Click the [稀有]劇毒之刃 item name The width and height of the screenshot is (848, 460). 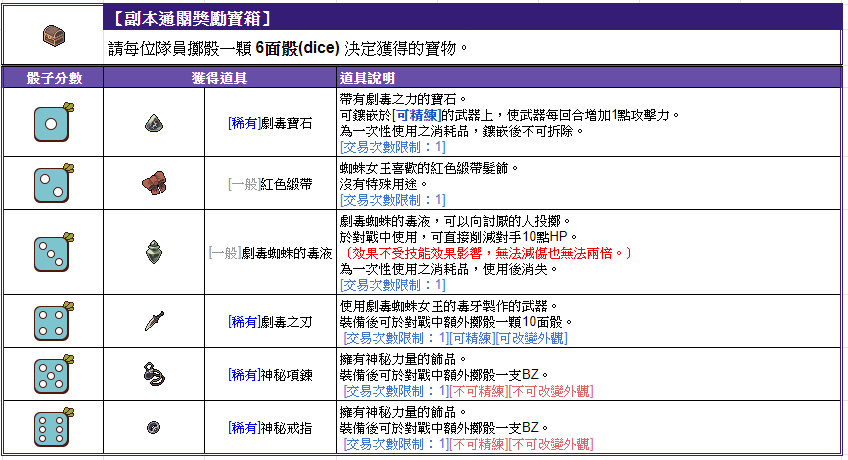coord(270,322)
